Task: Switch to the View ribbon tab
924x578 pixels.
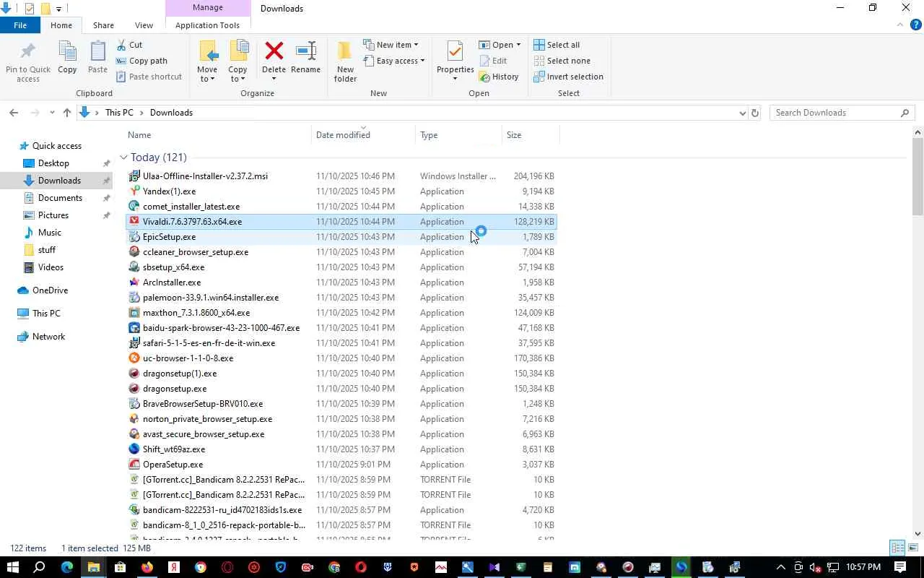Action: pos(144,25)
